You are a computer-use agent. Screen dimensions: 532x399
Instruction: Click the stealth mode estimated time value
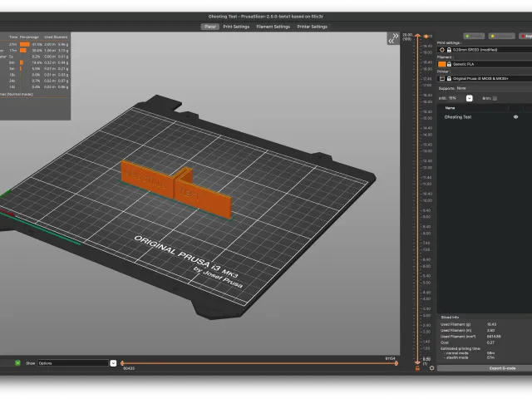pyautogui.click(x=490, y=357)
